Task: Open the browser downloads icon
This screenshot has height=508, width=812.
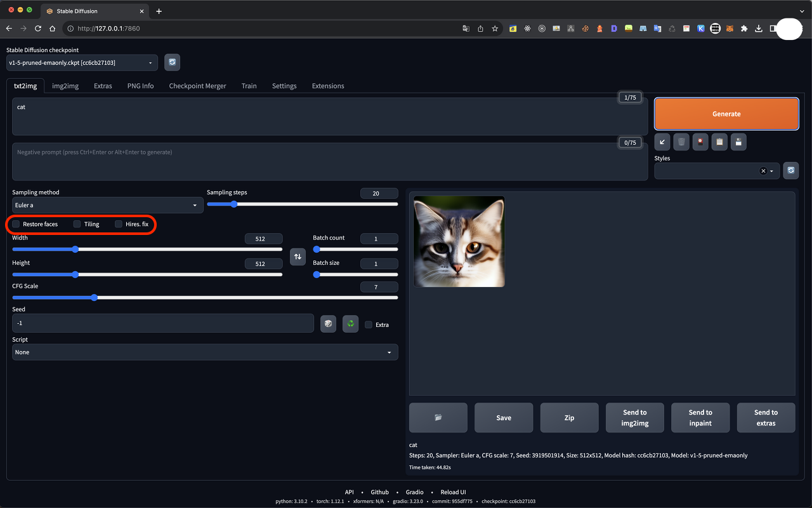Action: [x=759, y=29]
